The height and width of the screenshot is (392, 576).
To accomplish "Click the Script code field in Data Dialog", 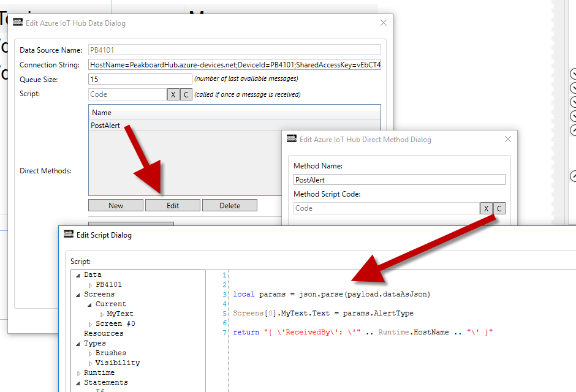I will point(127,94).
